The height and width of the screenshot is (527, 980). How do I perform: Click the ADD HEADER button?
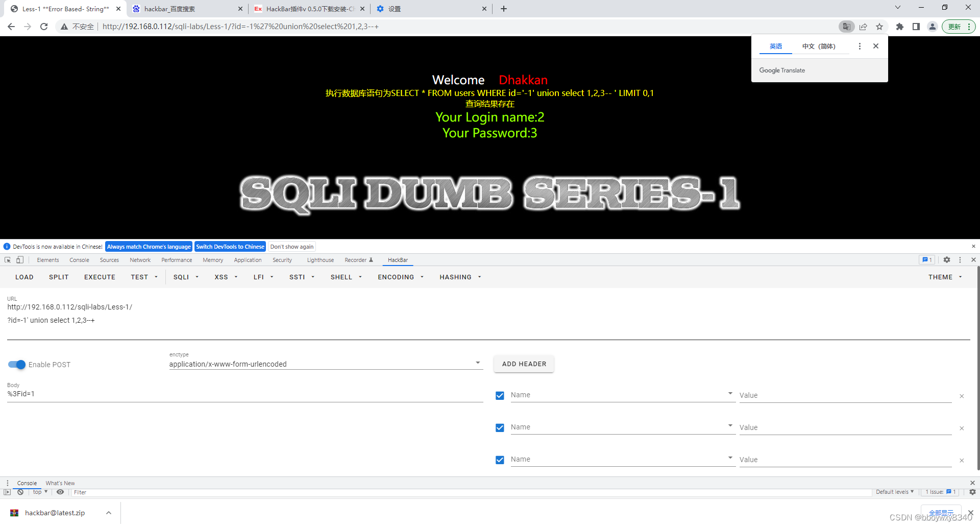524,364
